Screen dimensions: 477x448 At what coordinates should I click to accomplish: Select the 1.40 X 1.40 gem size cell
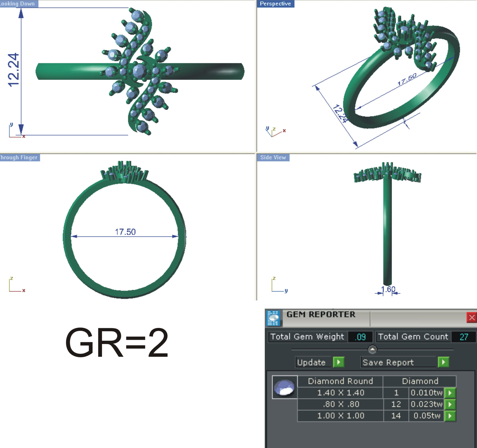[x=340, y=393]
